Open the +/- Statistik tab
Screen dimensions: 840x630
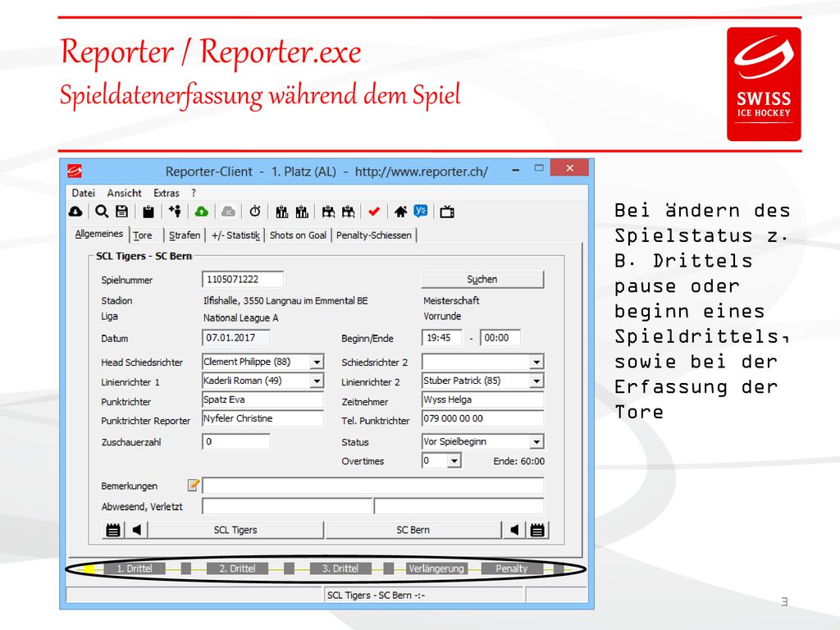[235, 235]
